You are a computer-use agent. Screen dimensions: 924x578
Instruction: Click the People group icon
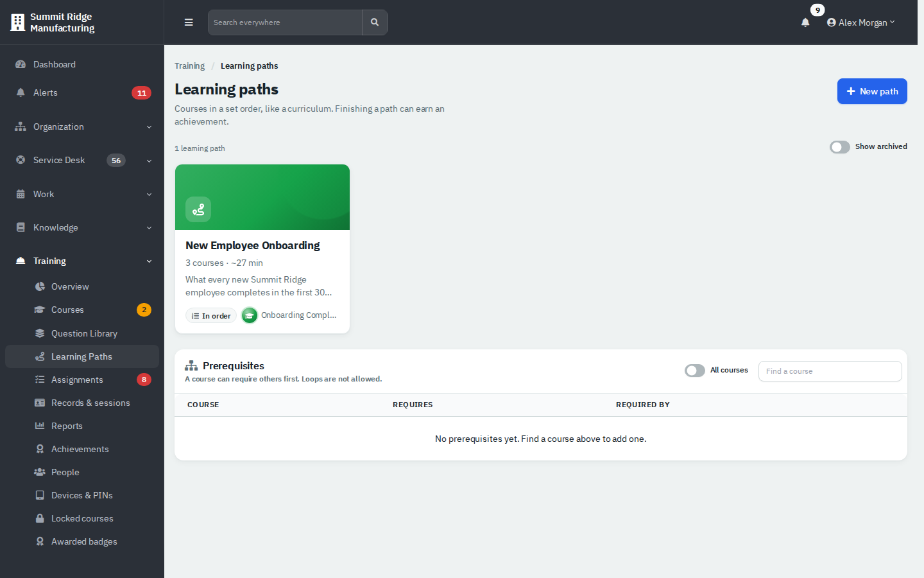coord(40,472)
